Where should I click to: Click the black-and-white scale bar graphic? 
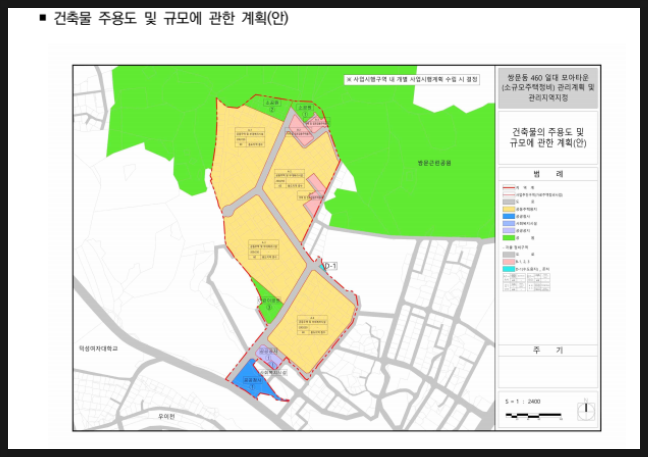tap(533, 414)
